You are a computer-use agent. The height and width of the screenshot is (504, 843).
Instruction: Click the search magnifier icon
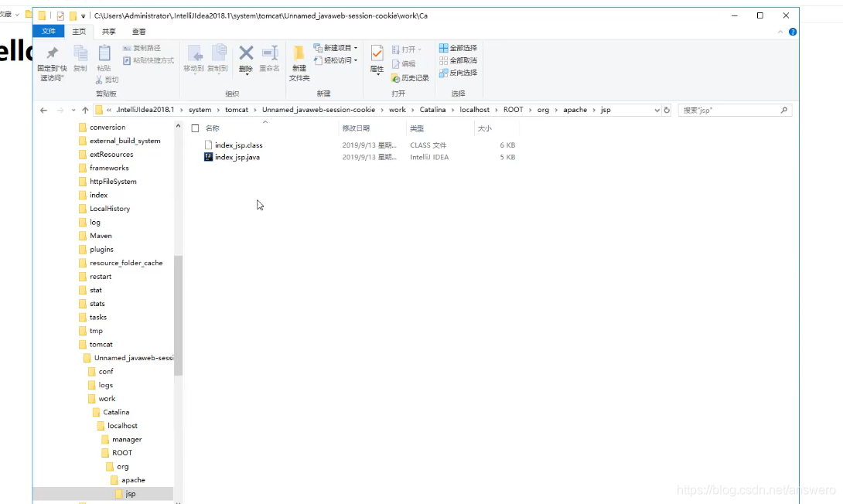click(784, 110)
